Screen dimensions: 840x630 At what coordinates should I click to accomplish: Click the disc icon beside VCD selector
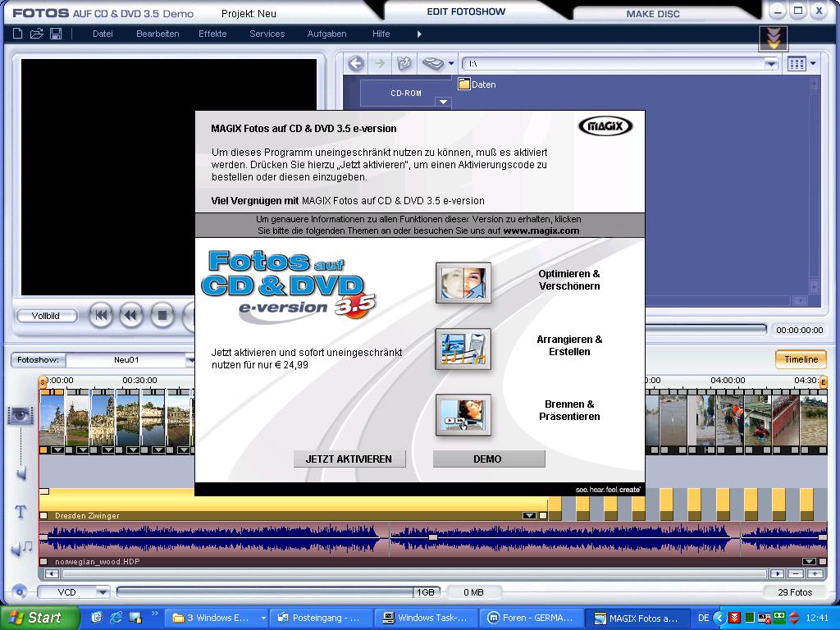(20, 592)
